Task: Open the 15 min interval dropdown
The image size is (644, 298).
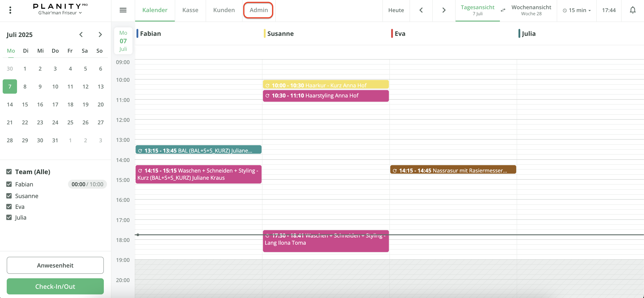Action: point(576,10)
